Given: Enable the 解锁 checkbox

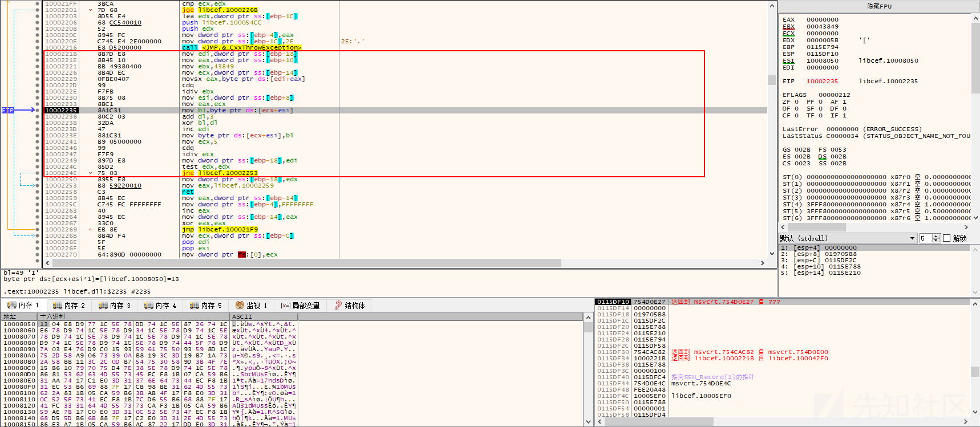Looking at the screenshot, I should 947,238.
